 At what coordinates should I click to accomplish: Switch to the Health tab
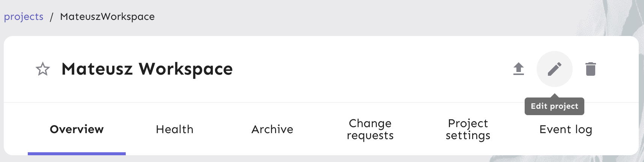click(175, 129)
